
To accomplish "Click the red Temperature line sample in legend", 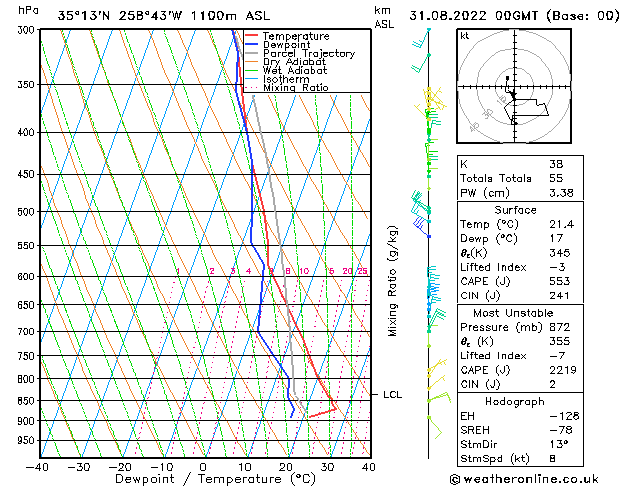I will tap(252, 35).
